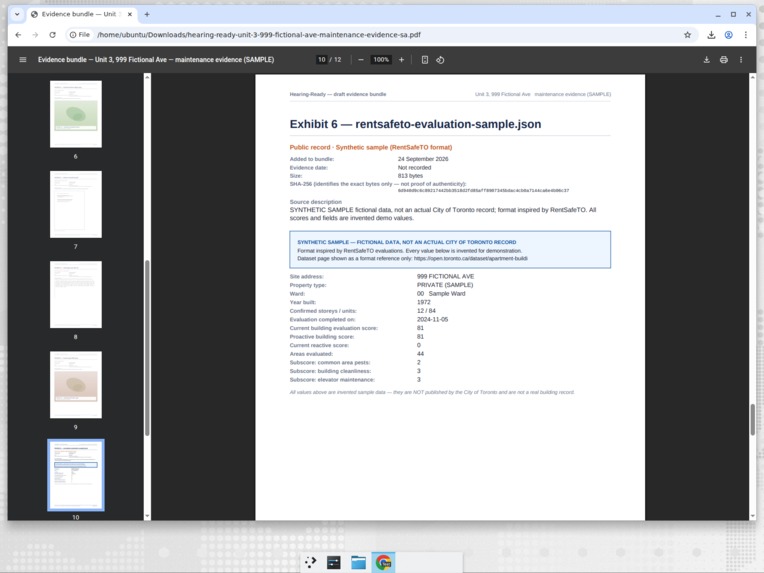This screenshot has height=573, width=764.
Task: Edit the page number field
Action: (322, 60)
